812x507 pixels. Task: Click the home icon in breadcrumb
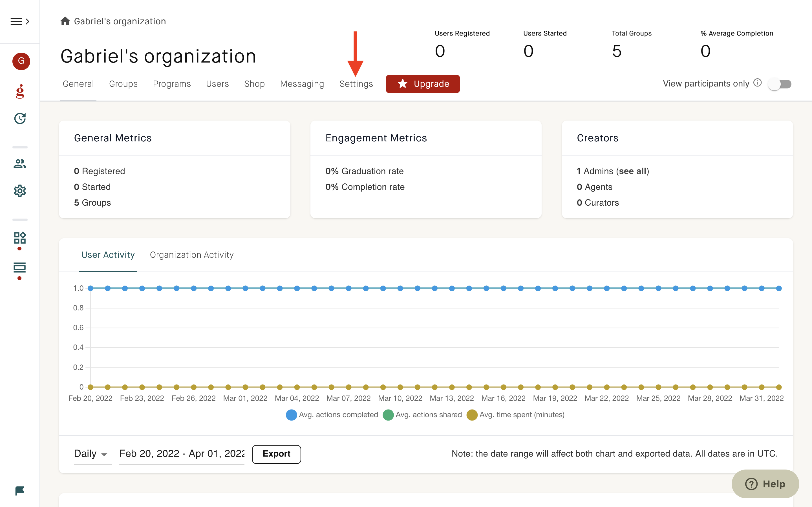[65, 21]
